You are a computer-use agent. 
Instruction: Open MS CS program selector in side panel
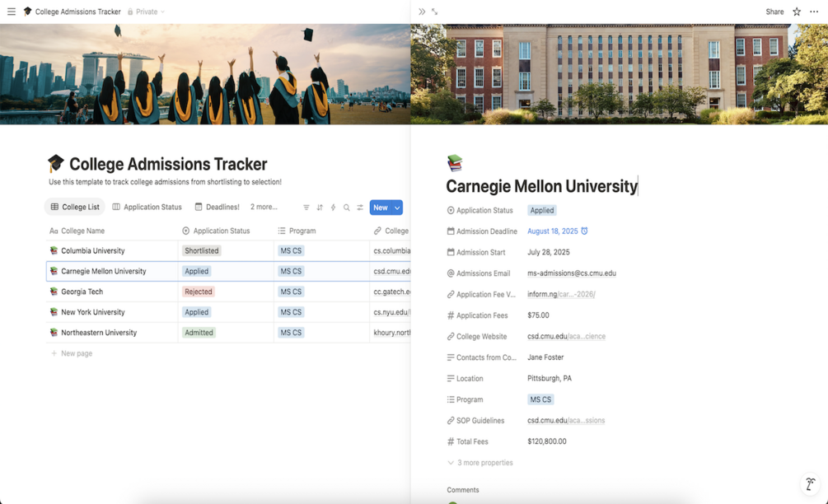(540, 399)
